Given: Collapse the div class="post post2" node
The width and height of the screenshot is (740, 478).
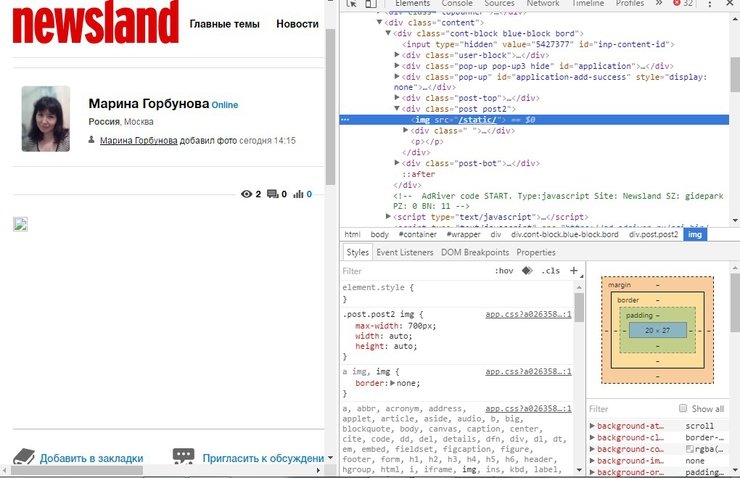Looking at the screenshot, I should (x=398, y=109).
